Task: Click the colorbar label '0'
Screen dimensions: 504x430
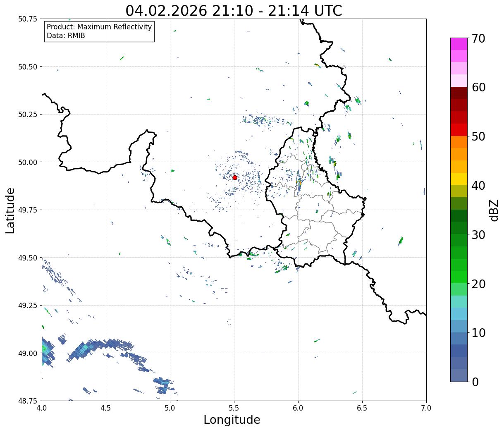Action: [x=475, y=382]
